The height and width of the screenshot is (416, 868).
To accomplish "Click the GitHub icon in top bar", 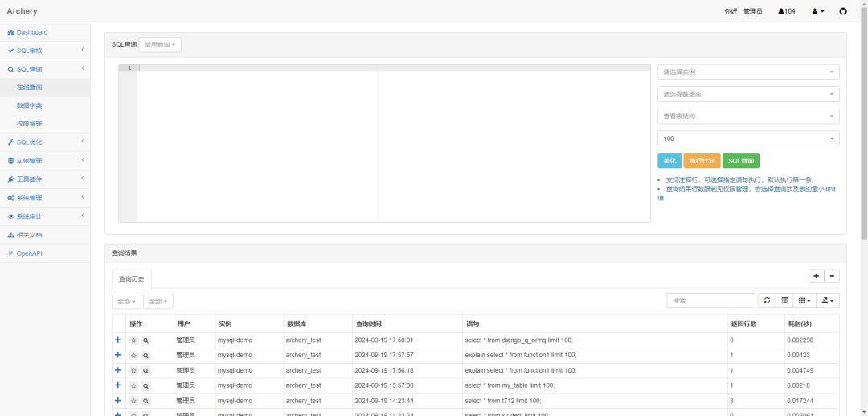I will [843, 11].
